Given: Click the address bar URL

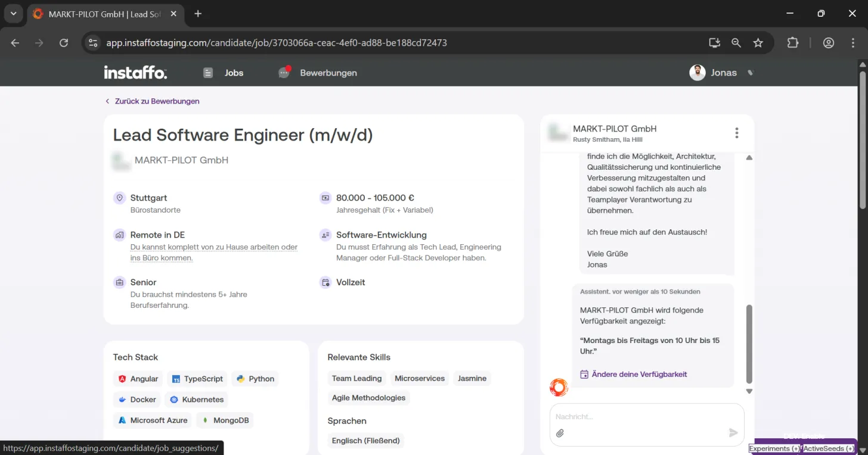Looking at the screenshot, I should (x=277, y=43).
